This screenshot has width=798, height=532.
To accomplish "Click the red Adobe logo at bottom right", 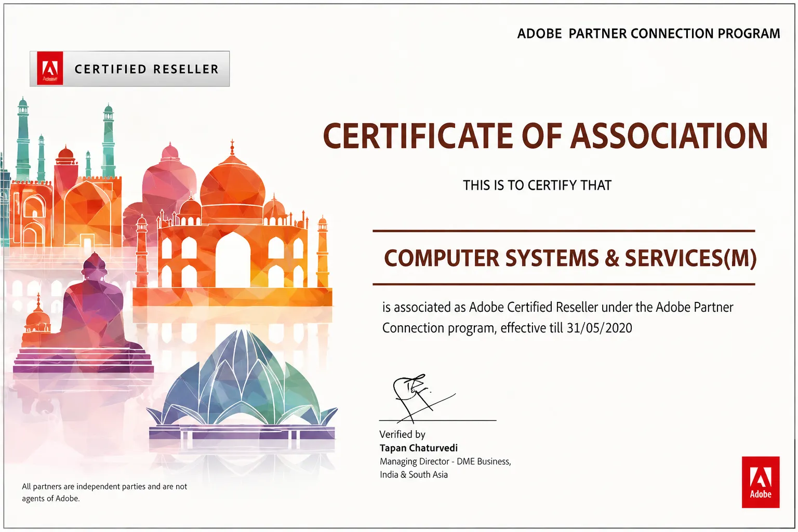I will click(761, 482).
